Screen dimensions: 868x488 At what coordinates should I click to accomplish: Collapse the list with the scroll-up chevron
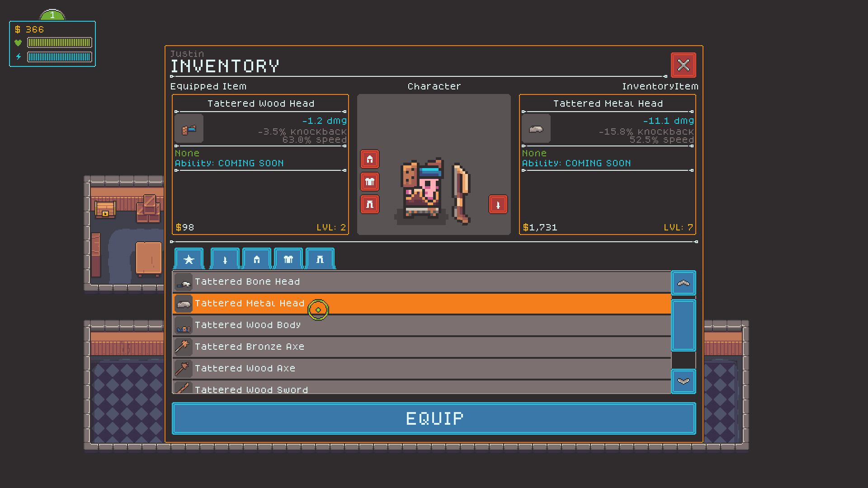pyautogui.click(x=684, y=283)
